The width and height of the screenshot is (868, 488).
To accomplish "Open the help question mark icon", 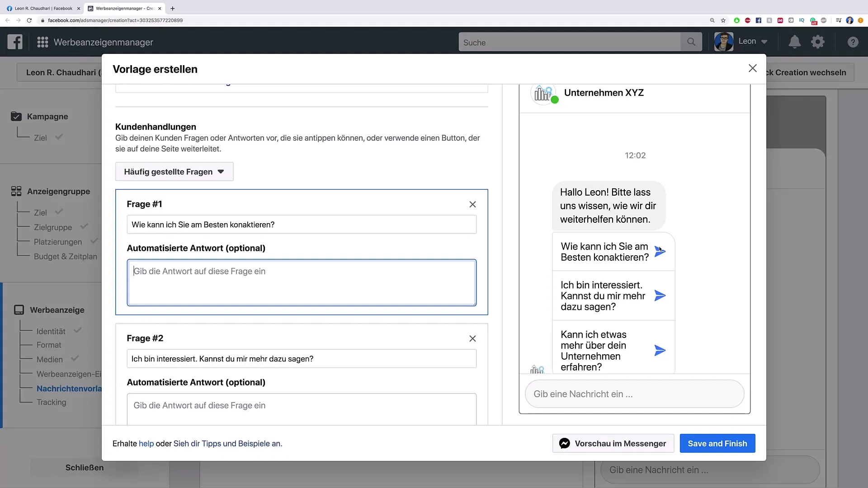I will [853, 42].
